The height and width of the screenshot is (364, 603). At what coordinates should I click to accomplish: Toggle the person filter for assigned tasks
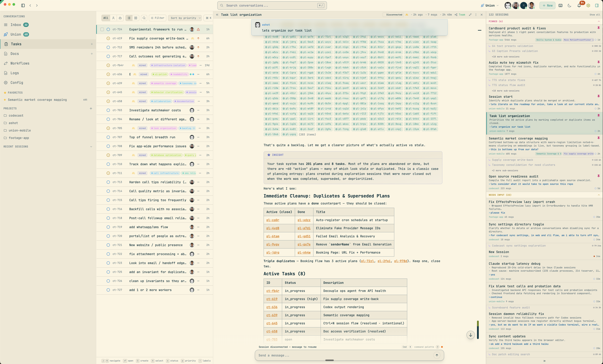(x=113, y=18)
